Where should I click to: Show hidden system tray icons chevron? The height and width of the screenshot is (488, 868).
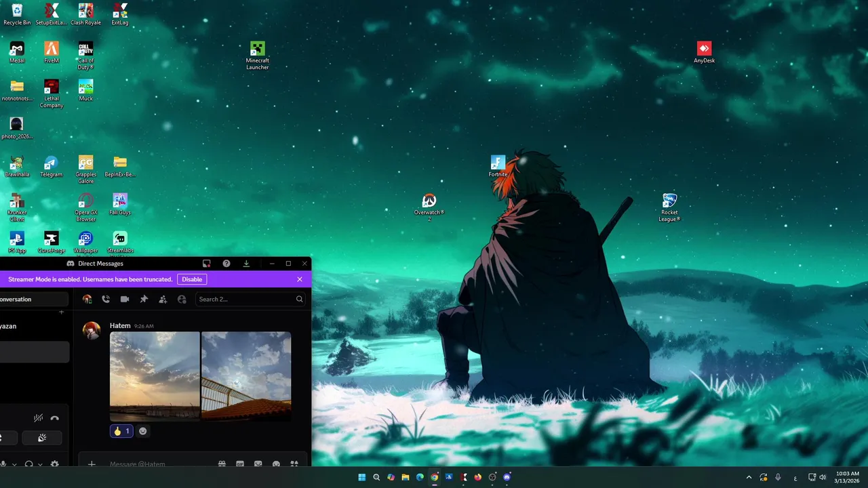749,477
